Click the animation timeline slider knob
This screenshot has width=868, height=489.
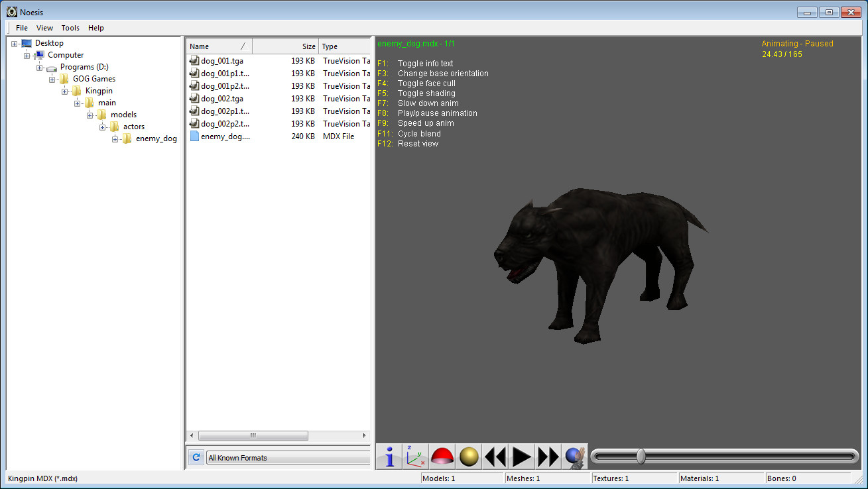coord(641,456)
